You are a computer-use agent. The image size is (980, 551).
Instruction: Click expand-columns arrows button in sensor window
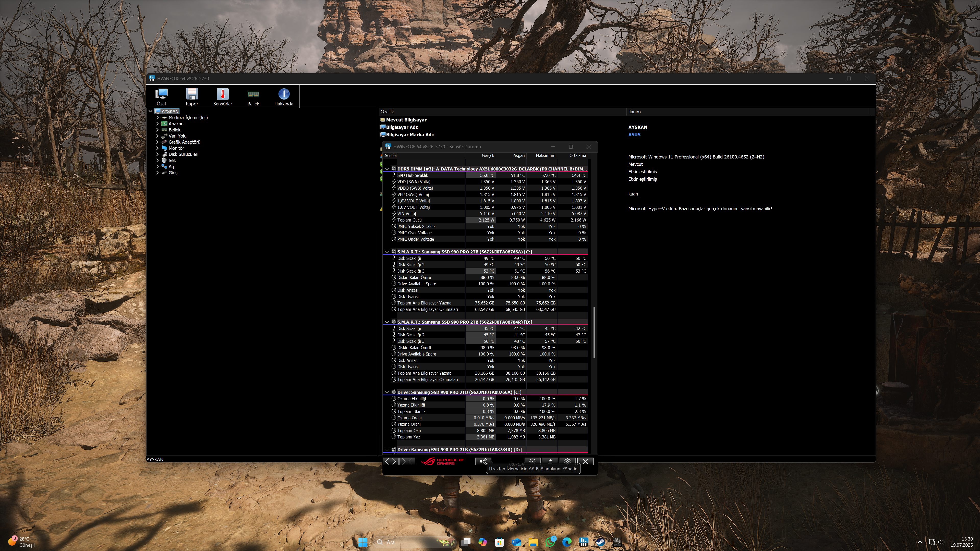pyautogui.click(x=391, y=461)
